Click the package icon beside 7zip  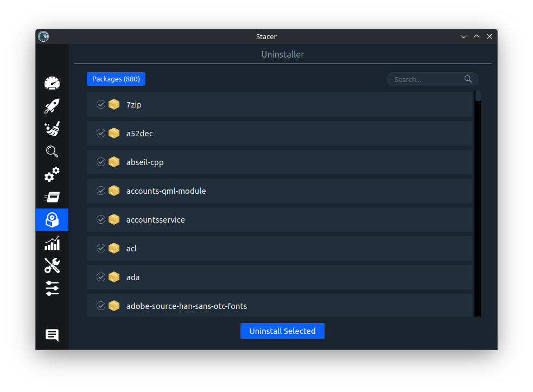(x=114, y=104)
